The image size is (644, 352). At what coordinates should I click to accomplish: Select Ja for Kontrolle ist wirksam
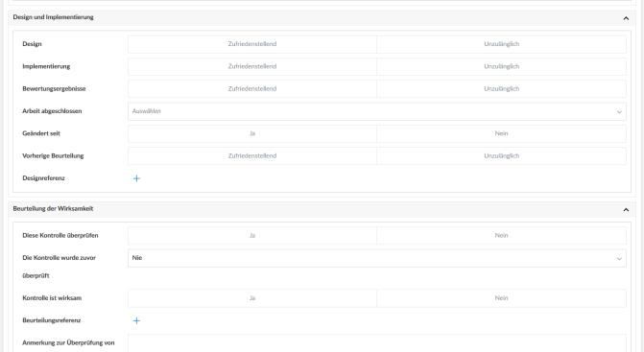tap(252, 298)
